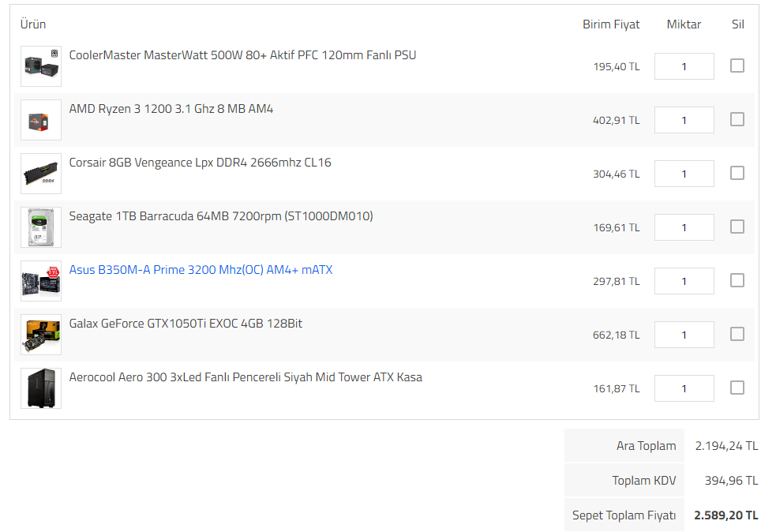This screenshot has height=532, width=761.
Task: Mark the Corsair 8GB Vengeance for removal
Action: pos(737,173)
